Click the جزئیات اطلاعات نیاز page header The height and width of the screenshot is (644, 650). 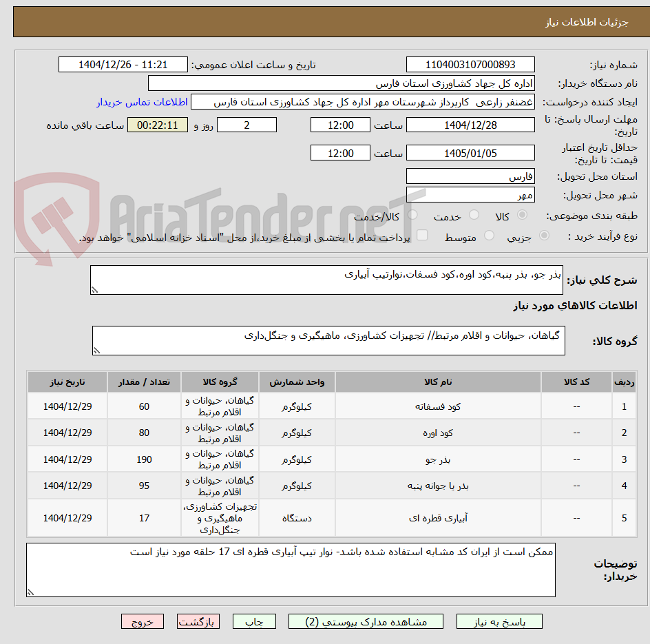pos(587,22)
